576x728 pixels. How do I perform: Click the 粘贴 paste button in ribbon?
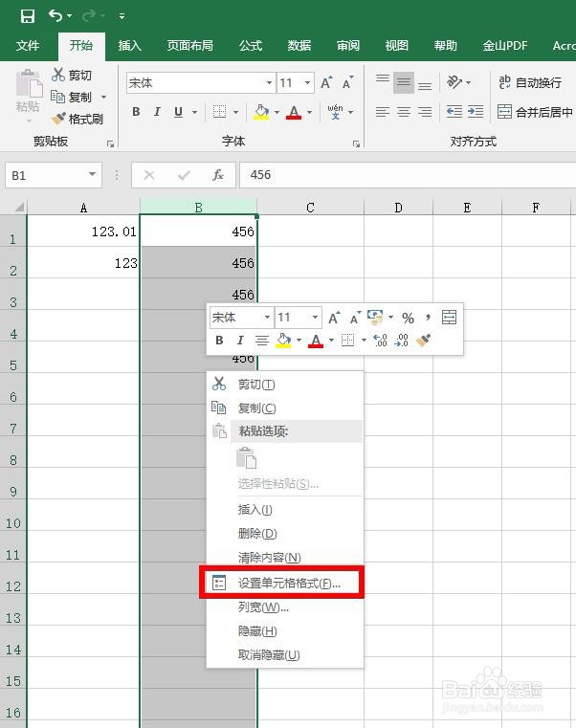(28, 93)
